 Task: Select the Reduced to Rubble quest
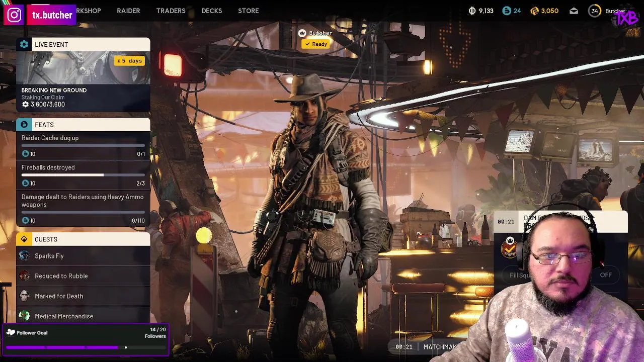83,276
